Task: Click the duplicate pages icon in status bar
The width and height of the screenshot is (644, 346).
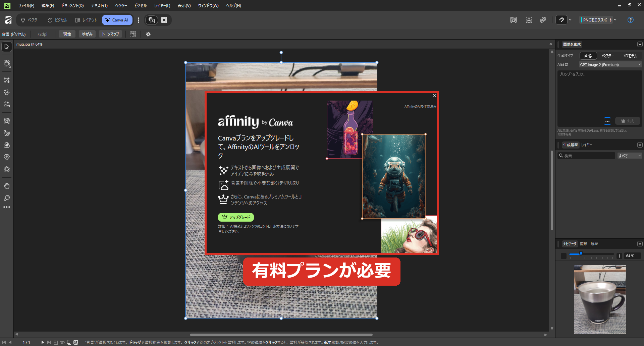Action: point(69,342)
